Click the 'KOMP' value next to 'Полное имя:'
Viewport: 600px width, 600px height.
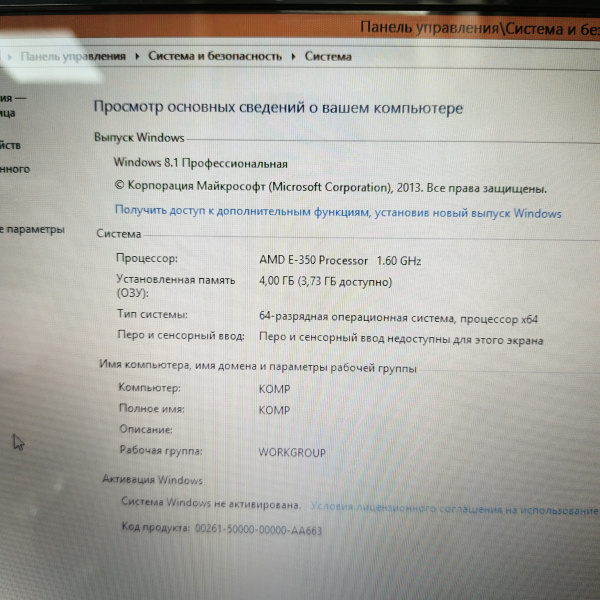[x=274, y=410]
